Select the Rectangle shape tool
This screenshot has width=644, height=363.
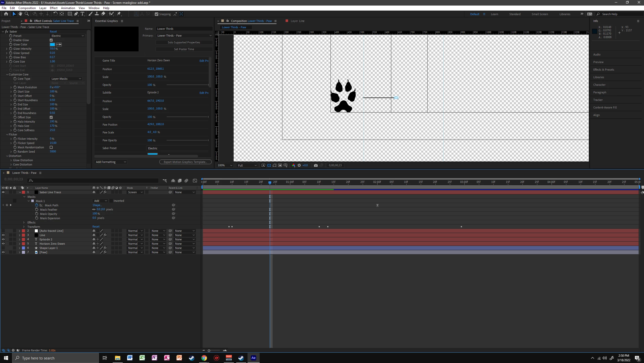[x=70, y=14]
